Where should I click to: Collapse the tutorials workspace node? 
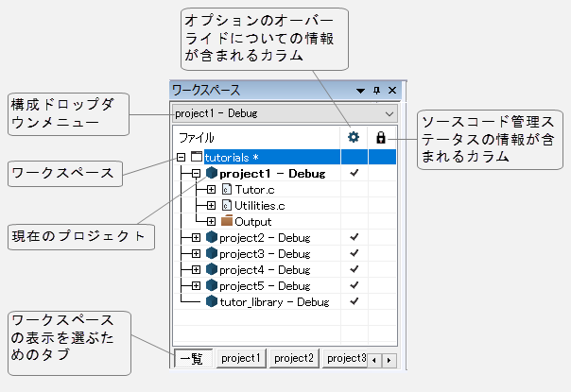click(x=181, y=157)
